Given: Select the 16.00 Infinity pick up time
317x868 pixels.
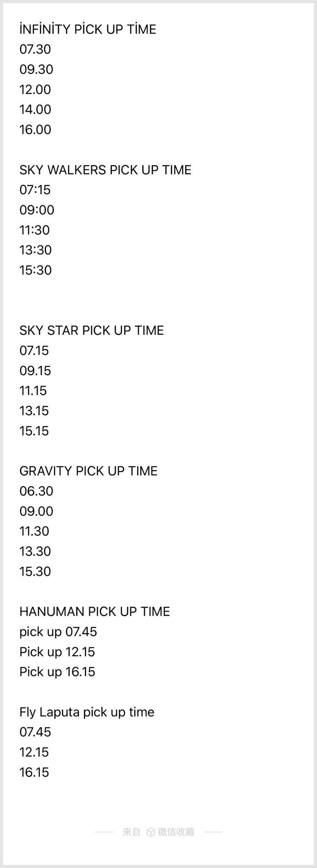Looking at the screenshot, I should pos(35,130).
